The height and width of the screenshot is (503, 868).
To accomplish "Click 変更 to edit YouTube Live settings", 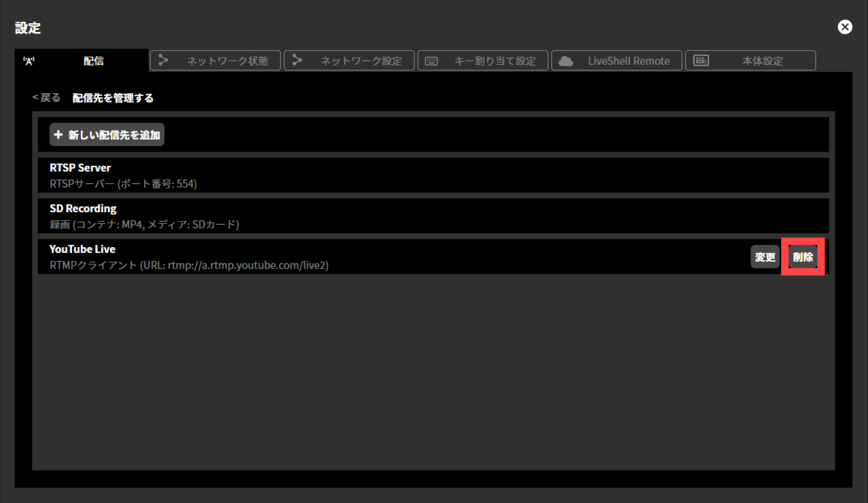I will (x=764, y=256).
